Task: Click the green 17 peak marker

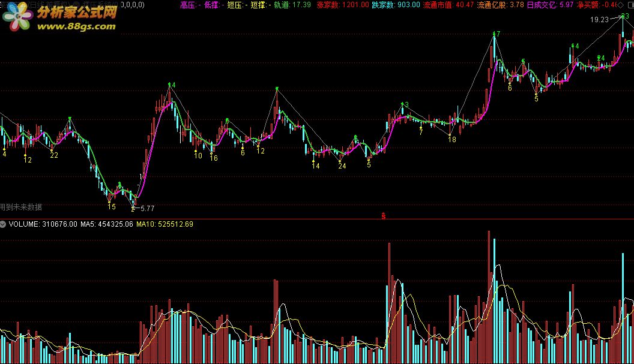Action: click(496, 34)
